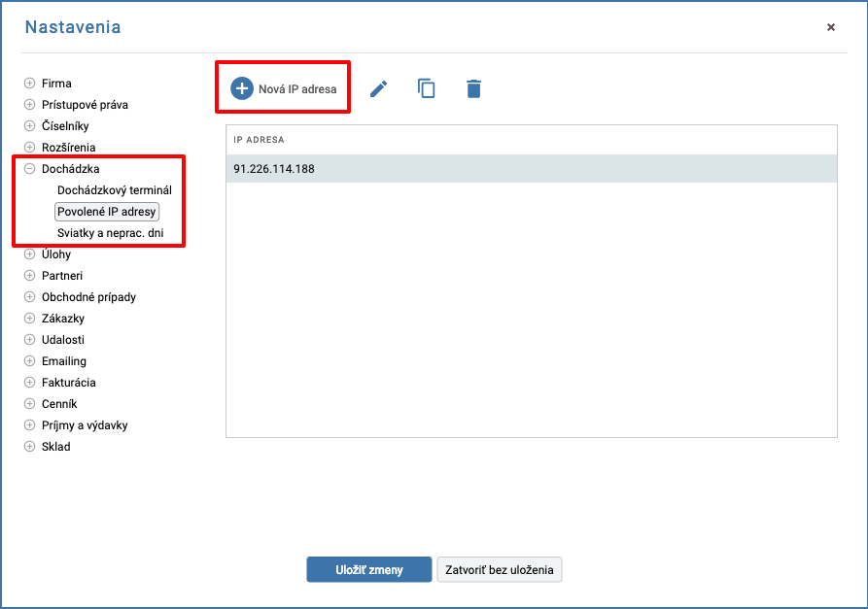
Task: Click the trash delete icon
Action: coord(474,88)
